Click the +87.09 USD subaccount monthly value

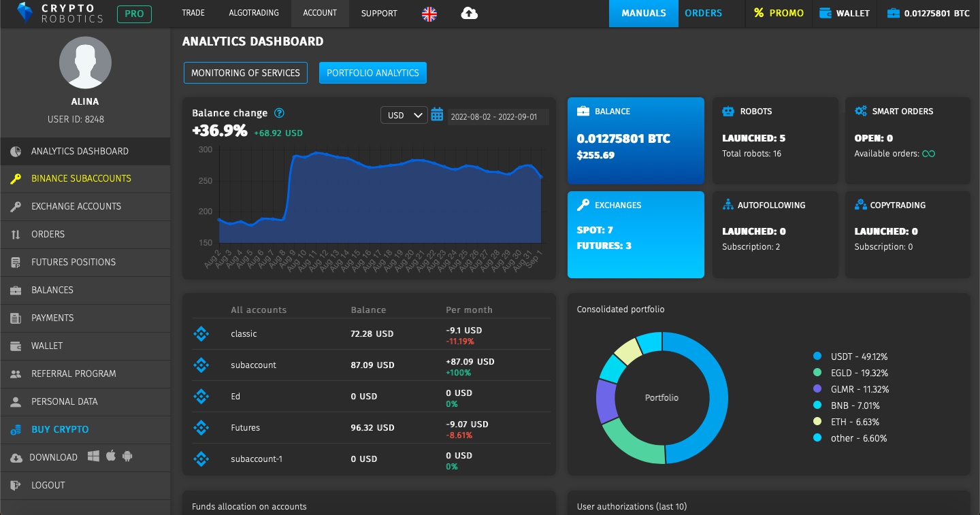tap(470, 362)
